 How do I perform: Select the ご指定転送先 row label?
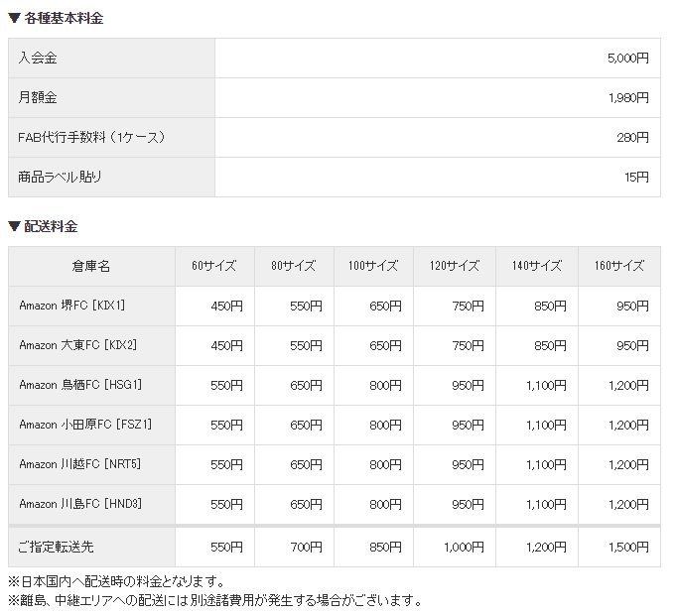[x=57, y=547]
